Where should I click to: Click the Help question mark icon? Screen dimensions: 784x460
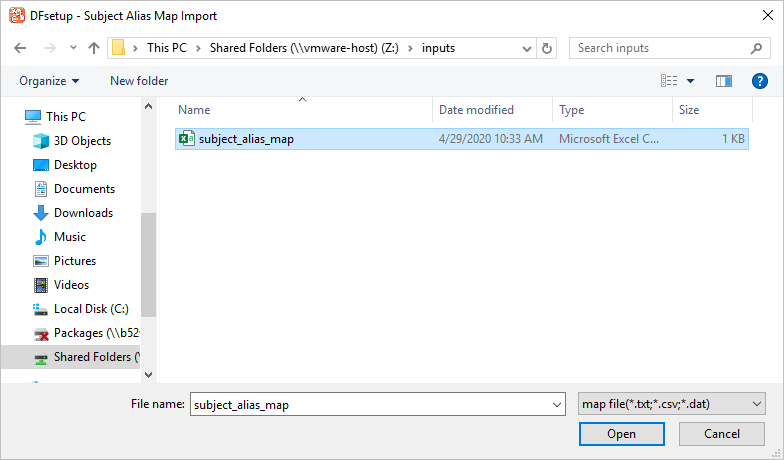point(759,81)
